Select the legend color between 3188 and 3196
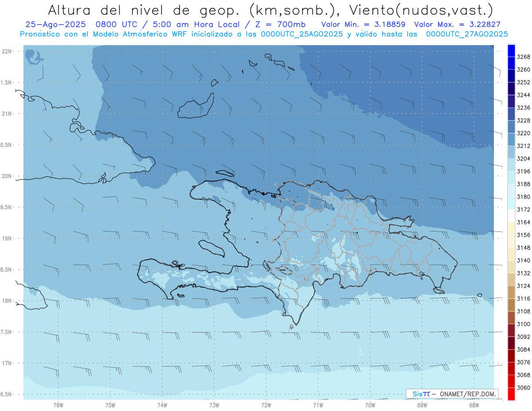532x411 pixels. click(x=511, y=177)
